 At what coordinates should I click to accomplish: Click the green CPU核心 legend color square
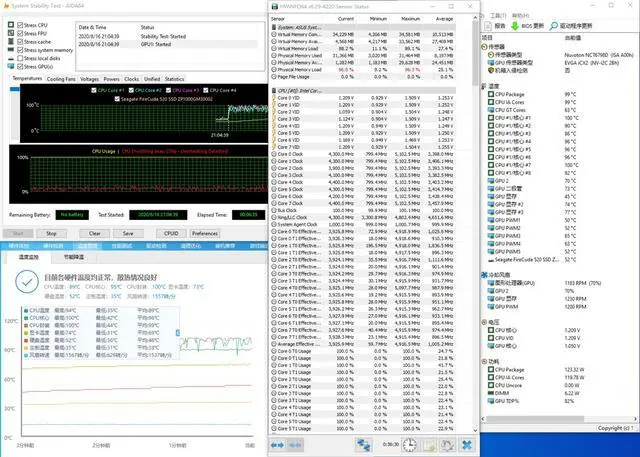point(27,318)
